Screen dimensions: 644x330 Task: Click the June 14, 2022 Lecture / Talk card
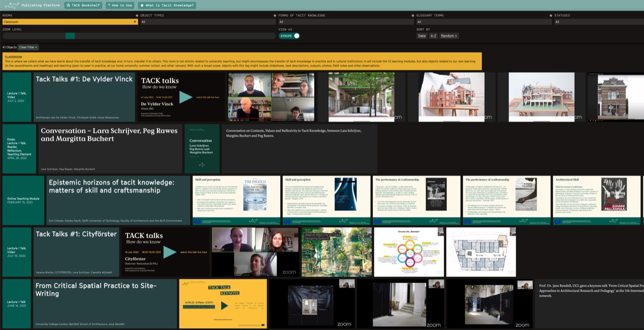click(17, 303)
